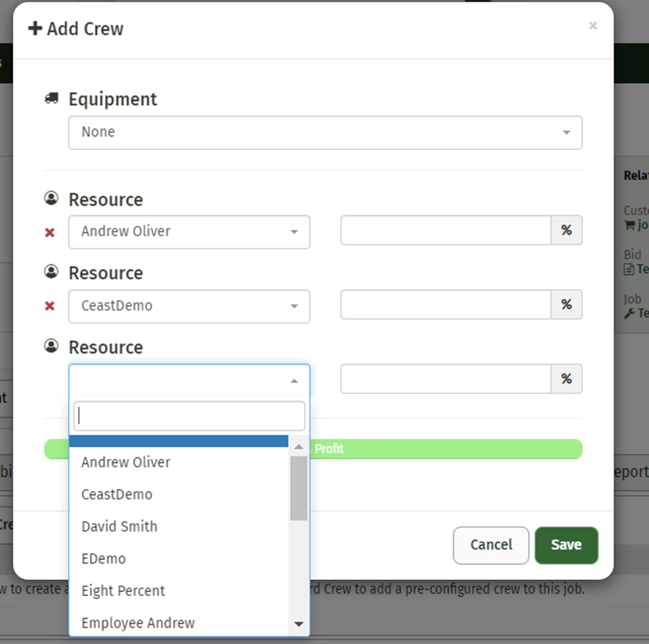The image size is (649, 644).
Task: Select EDemo from the resource list
Action: pyautogui.click(x=103, y=558)
